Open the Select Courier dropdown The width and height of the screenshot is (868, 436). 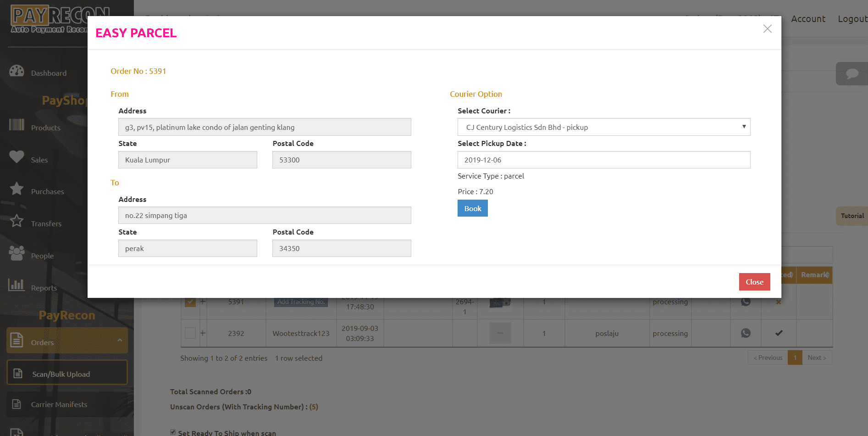(x=604, y=127)
